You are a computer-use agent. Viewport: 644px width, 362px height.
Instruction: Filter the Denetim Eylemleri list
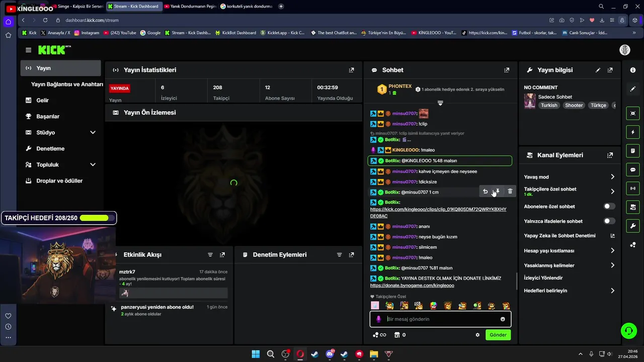[339, 255]
